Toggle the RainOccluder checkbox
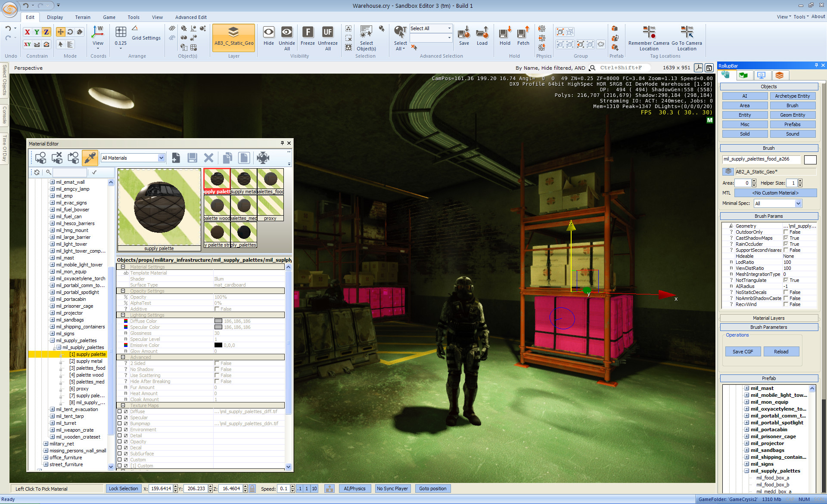Screen dimensions: 827x504 786,244
